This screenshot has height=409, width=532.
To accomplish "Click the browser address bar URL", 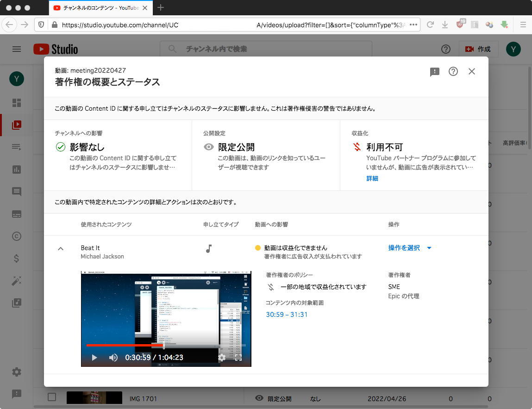I will tap(227, 25).
